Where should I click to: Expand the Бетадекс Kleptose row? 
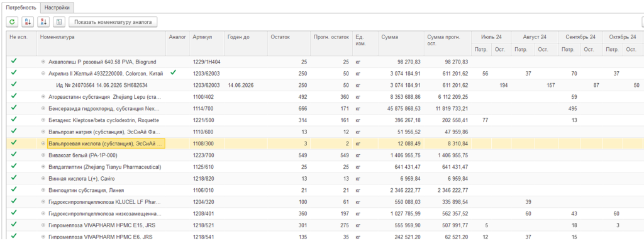click(x=43, y=120)
